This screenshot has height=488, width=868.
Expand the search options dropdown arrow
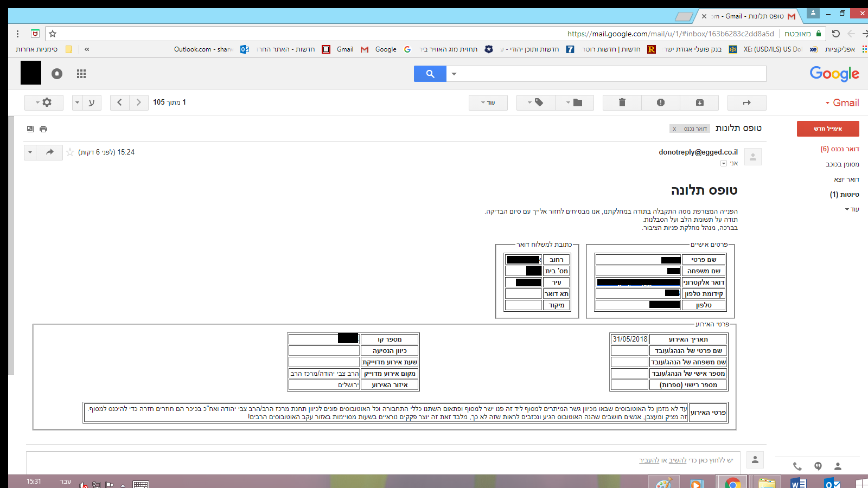click(454, 74)
